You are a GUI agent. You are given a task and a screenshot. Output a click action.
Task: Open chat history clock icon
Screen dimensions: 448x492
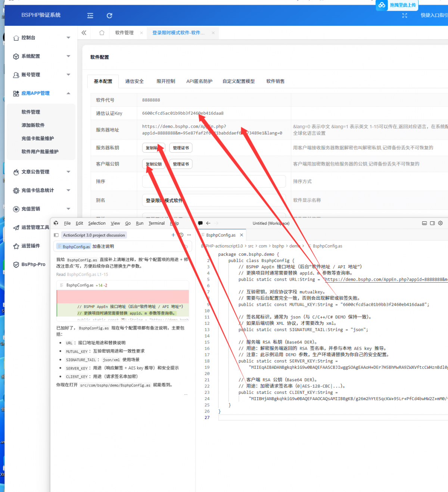(181, 235)
